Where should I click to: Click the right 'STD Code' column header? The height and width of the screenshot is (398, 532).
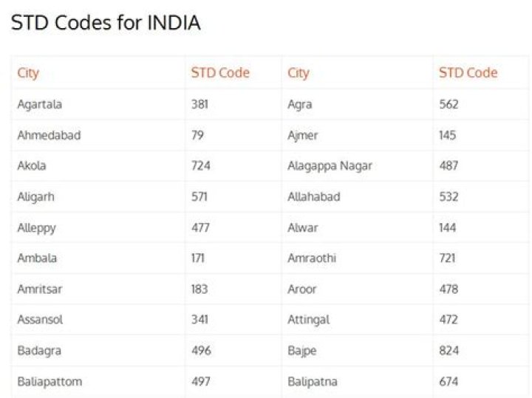click(468, 73)
